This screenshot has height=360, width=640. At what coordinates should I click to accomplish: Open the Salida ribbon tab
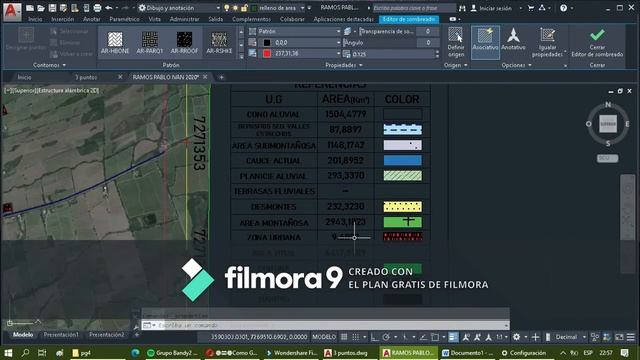[x=216, y=19]
